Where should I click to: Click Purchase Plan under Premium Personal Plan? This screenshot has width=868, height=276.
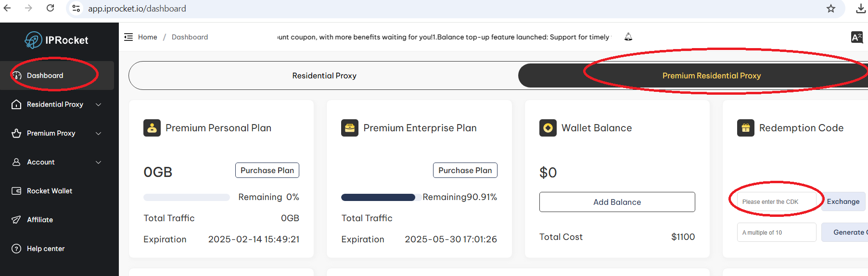[267, 170]
